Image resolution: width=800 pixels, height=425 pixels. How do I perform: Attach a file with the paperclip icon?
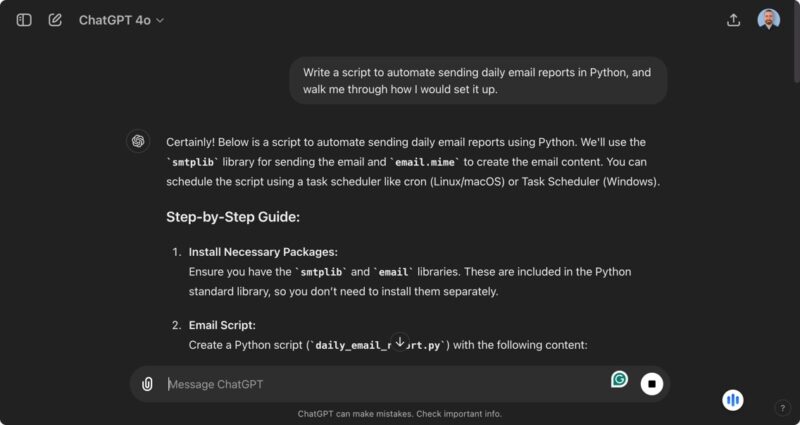pos(147,384)
